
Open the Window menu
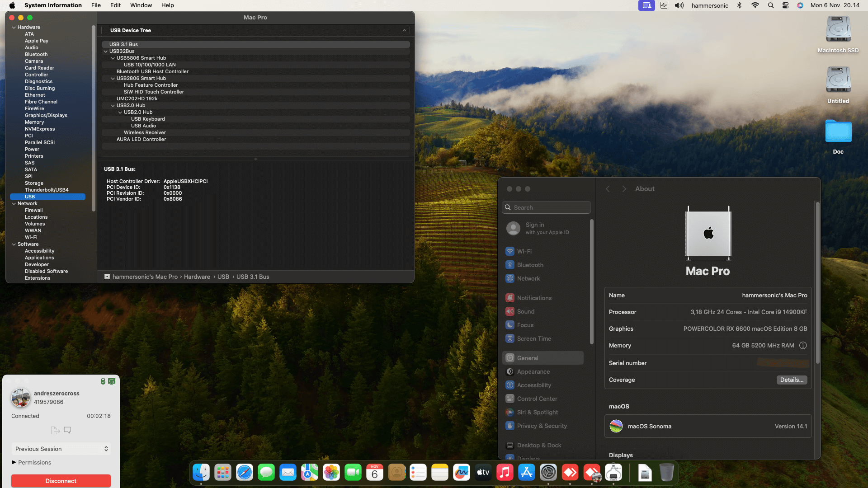click(141, 5)
